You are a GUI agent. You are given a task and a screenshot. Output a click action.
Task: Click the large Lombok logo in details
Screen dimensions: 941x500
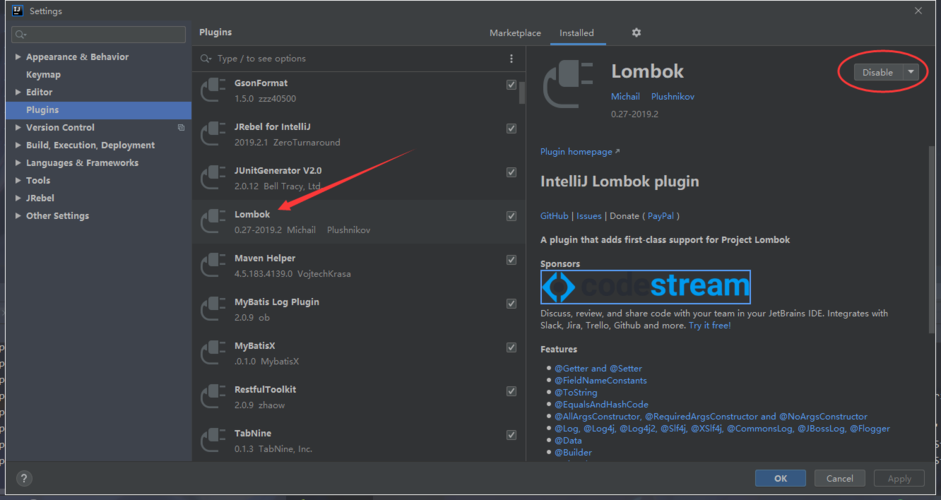point(568,84)
